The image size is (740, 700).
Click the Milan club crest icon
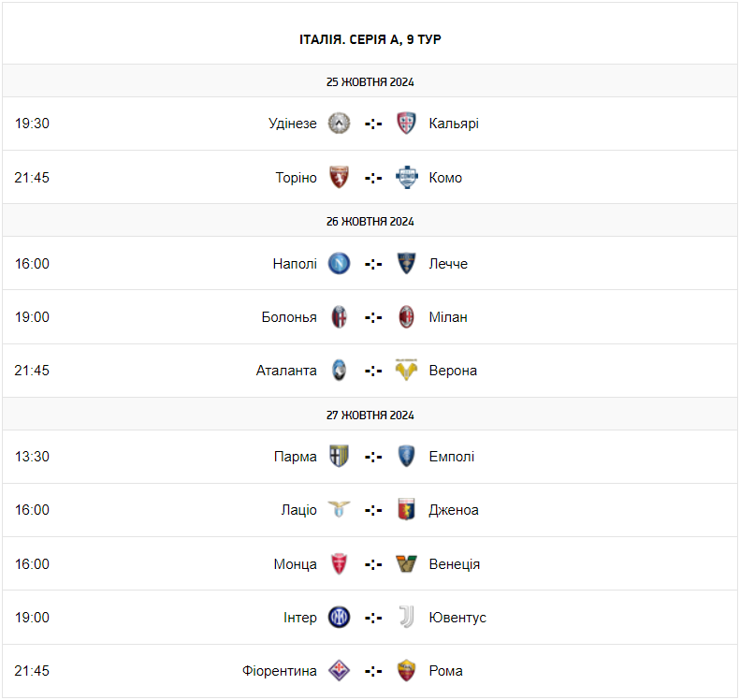pyautogui.click(x=406, y=317)
